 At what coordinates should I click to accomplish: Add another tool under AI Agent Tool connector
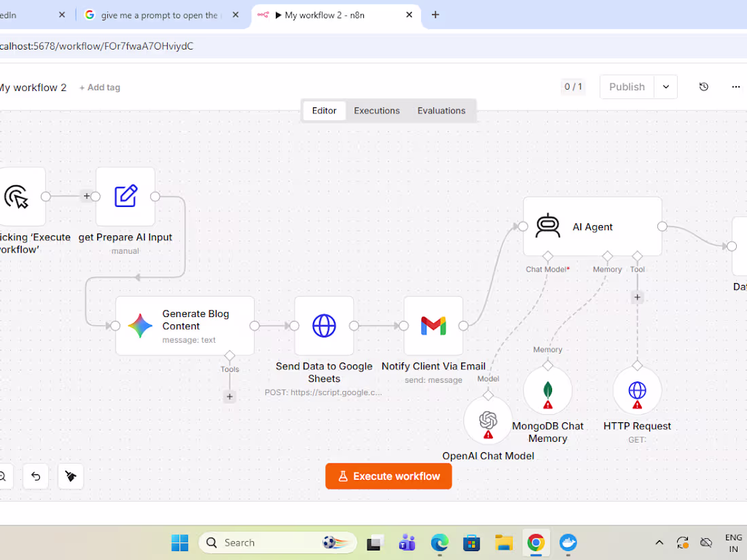pyautogui.click(x=638, y=297)
